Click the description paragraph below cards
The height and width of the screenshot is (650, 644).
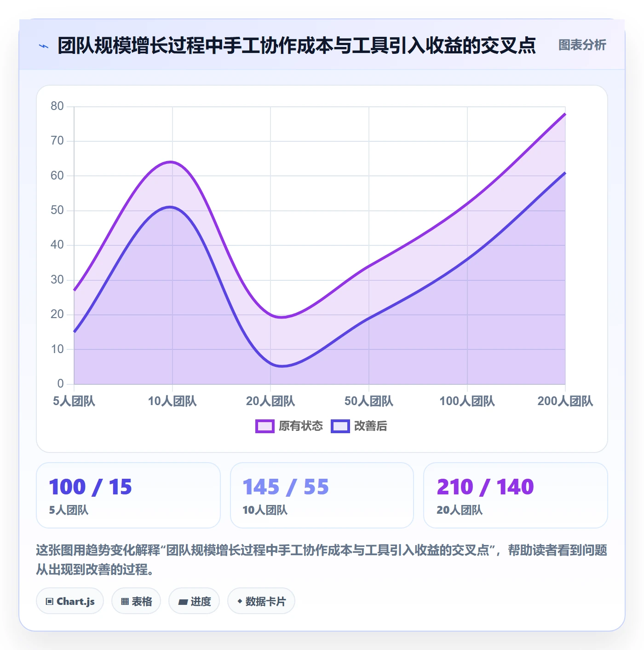(x=322, y=560)
